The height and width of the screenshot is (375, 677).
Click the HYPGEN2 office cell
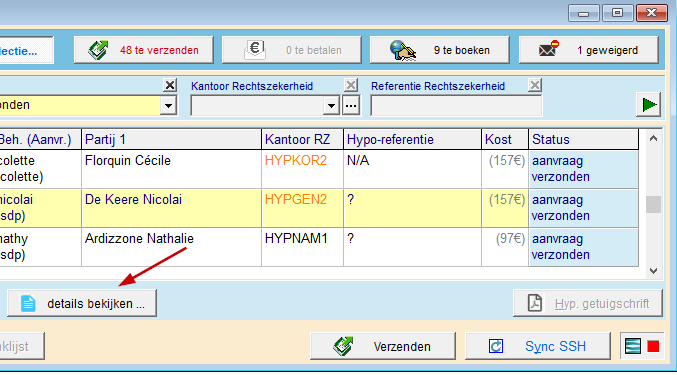pos(302,208)
